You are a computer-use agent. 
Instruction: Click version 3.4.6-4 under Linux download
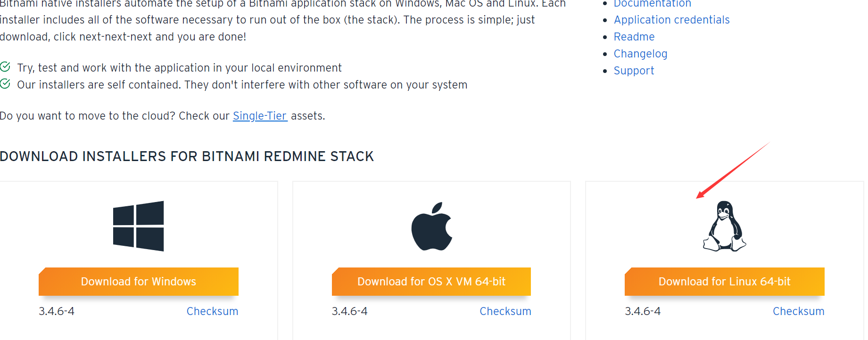point(643,311)
